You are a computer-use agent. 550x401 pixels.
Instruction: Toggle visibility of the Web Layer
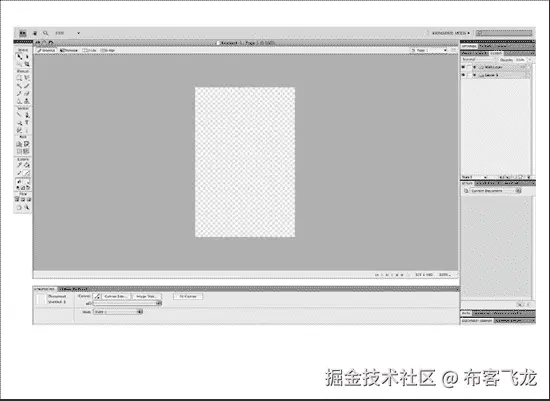coord(463,67)
